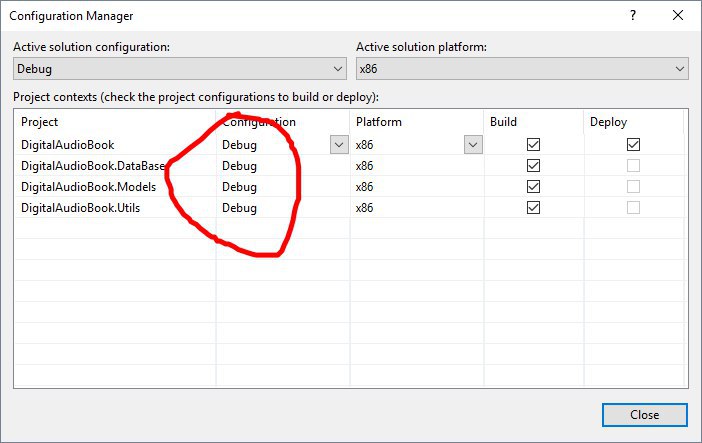Open the Active solution platform dropdown

coord(522,69)
